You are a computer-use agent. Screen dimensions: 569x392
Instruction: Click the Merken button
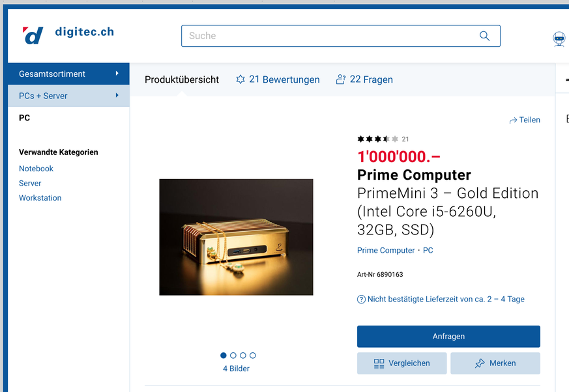click(495, 363)
